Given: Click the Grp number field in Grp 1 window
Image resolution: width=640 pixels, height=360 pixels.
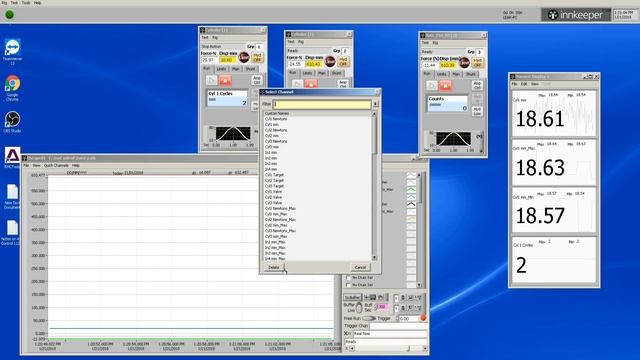Looking at the screenshot, I should click(259, 47).
